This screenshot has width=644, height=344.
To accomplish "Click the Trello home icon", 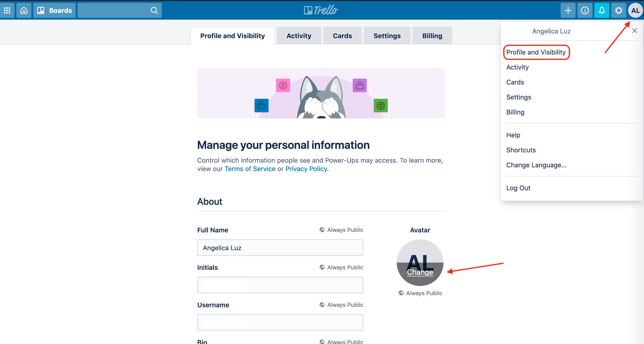I will point(24,10).
